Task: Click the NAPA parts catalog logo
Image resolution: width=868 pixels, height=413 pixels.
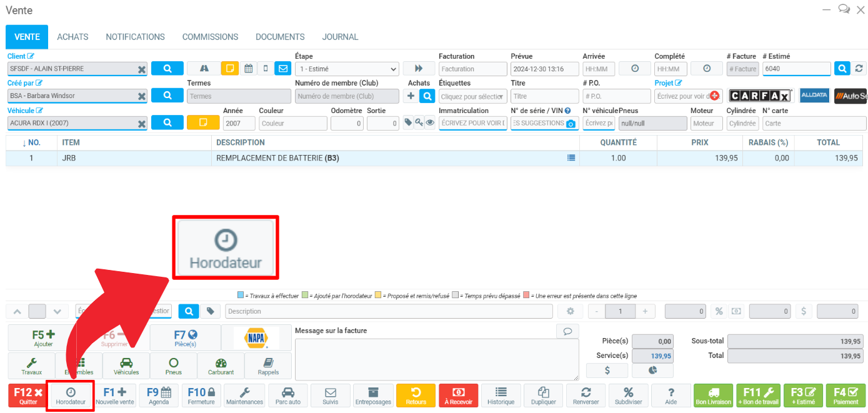Action: tap(256, 337)
